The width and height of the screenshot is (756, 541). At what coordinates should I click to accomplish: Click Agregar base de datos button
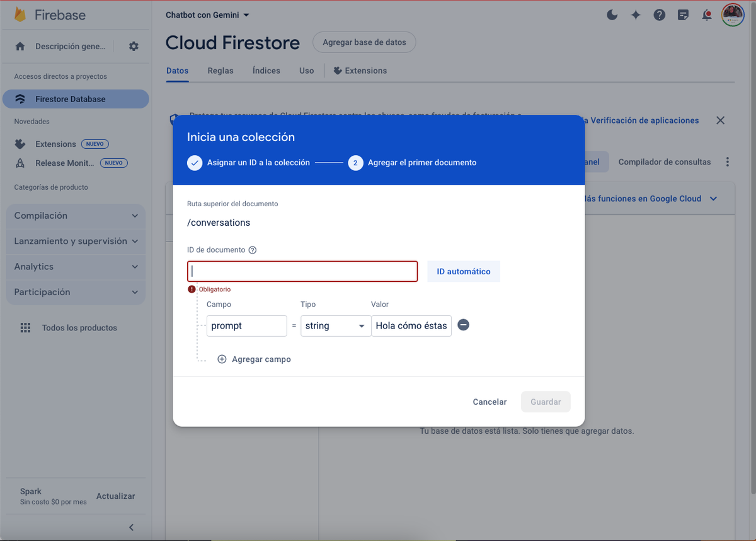click(364, 42)
